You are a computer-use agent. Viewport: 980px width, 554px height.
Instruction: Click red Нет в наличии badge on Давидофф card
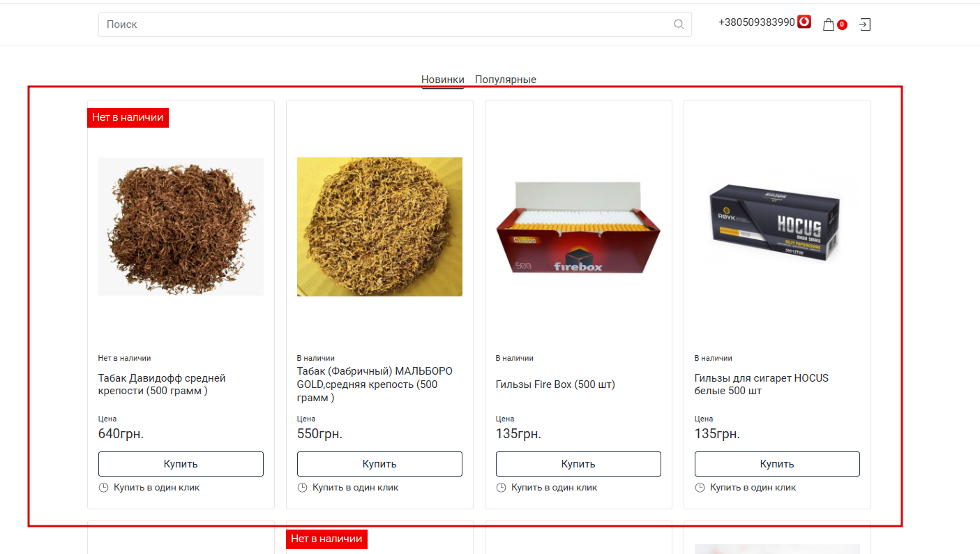pos(128,118)
